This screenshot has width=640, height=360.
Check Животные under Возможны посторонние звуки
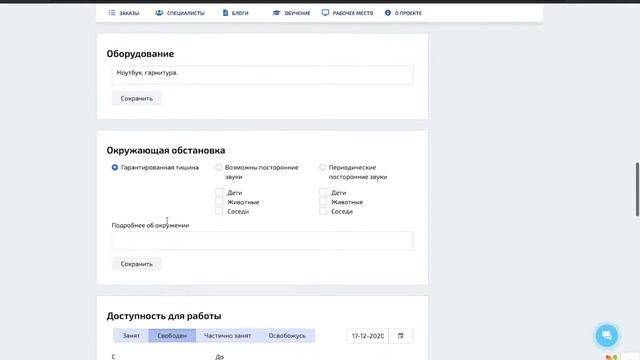tap(219, 202)
